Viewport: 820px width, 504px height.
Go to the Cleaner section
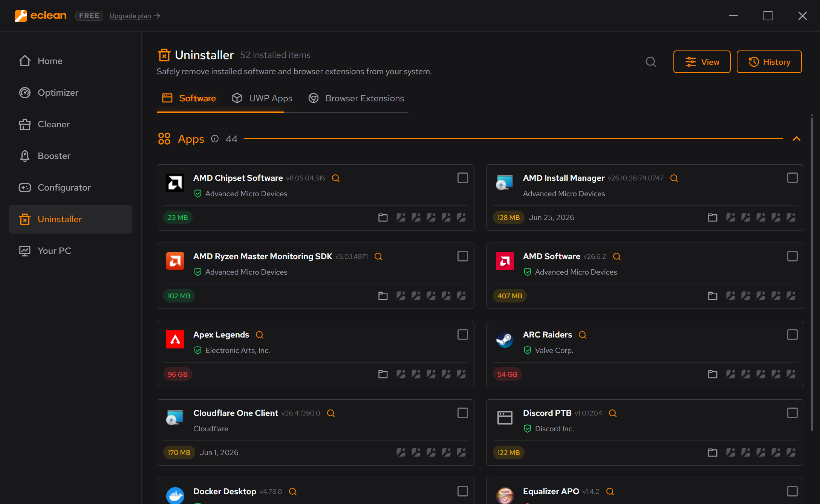click(x=70, y=124)
